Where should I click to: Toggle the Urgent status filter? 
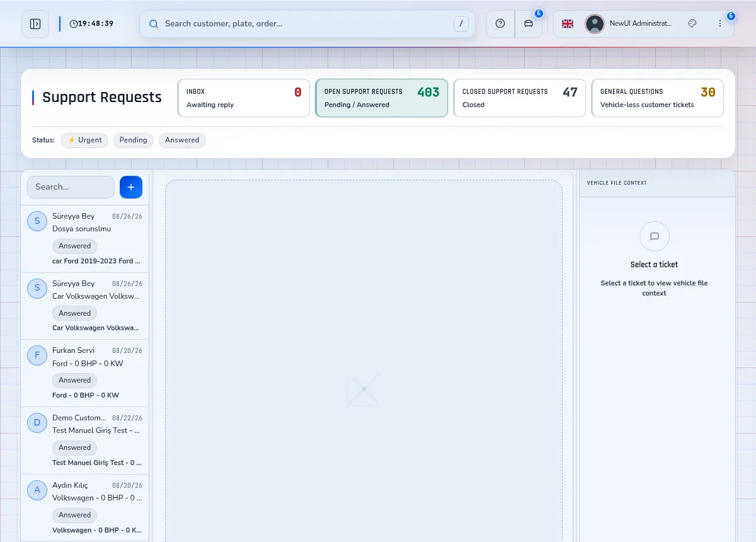[84, 140]
